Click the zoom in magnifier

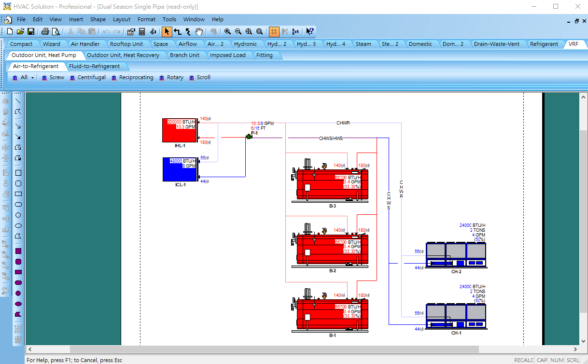[x=227, y=31]
